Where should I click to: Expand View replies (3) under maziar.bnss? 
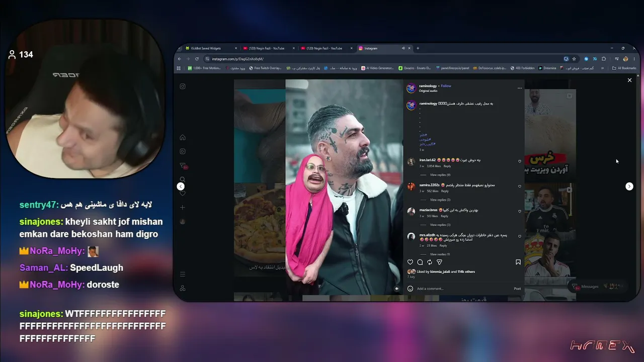point(440,225)
